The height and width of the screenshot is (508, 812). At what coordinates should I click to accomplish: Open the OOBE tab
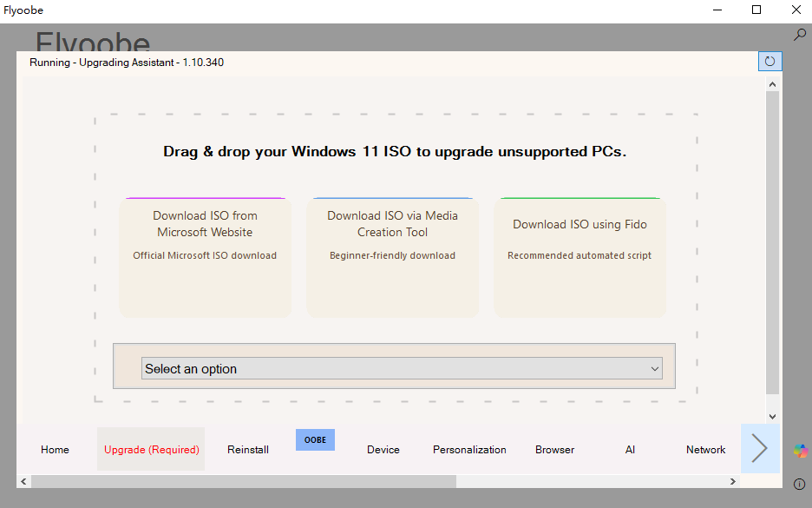point(315,439)
